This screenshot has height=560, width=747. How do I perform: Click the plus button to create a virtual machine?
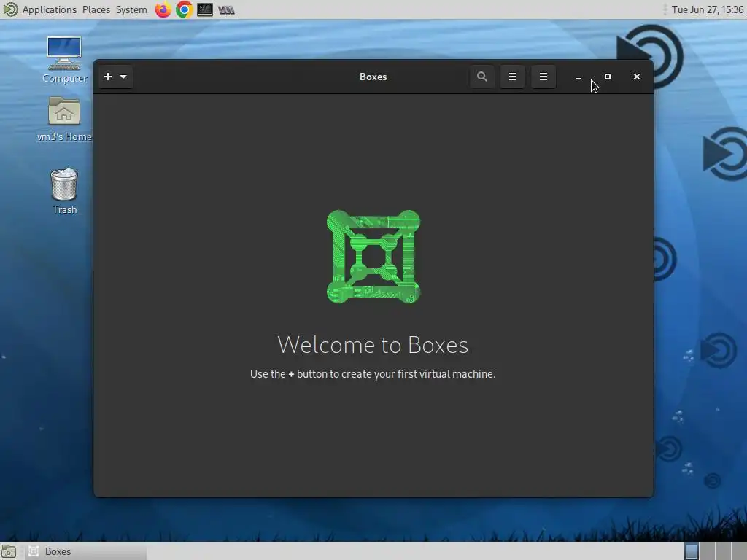click(x=108, y=77)
